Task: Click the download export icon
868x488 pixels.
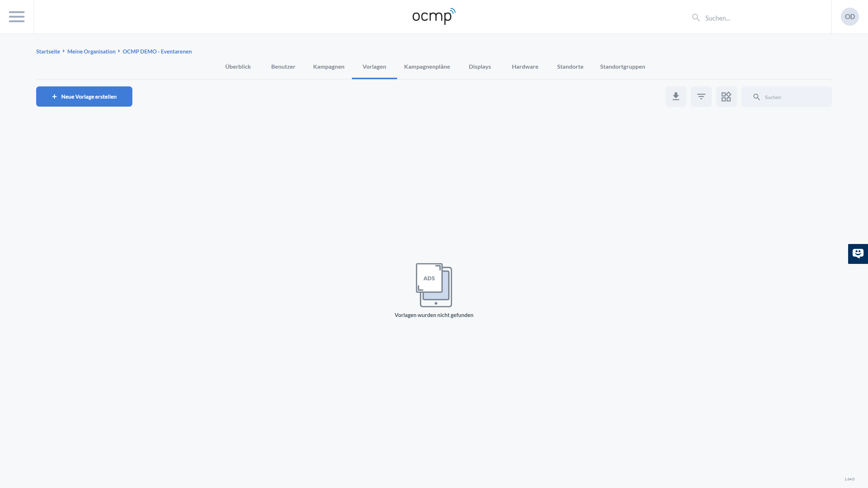Action: click(676, 97)
